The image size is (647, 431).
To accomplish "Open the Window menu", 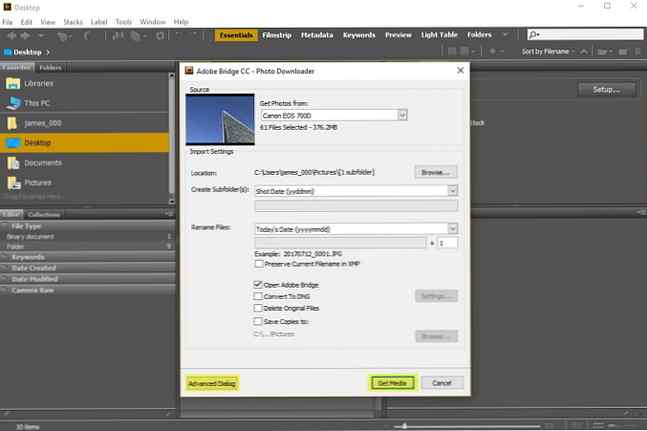I will (x=153, y=22).
